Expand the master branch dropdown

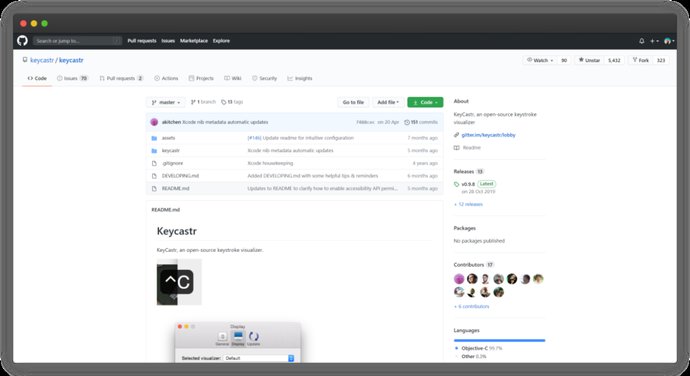(165, 102)
